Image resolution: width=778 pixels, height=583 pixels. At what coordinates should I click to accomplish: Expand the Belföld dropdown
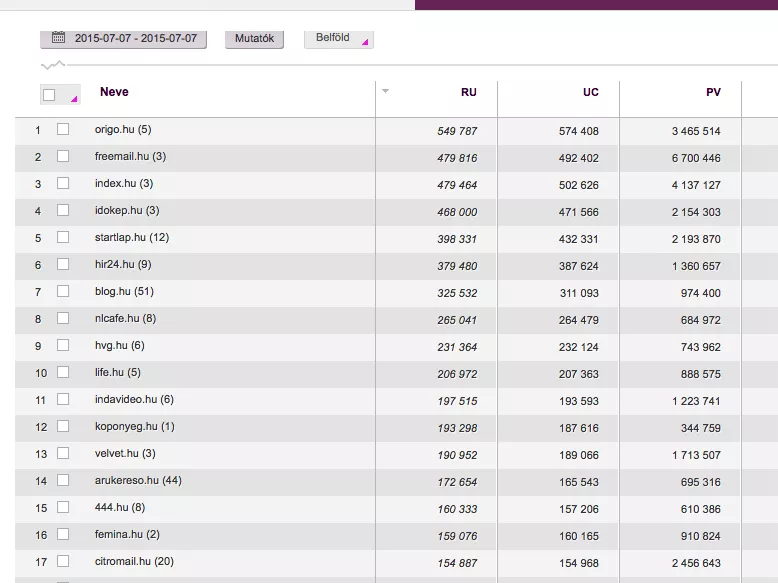coord(339,39)
